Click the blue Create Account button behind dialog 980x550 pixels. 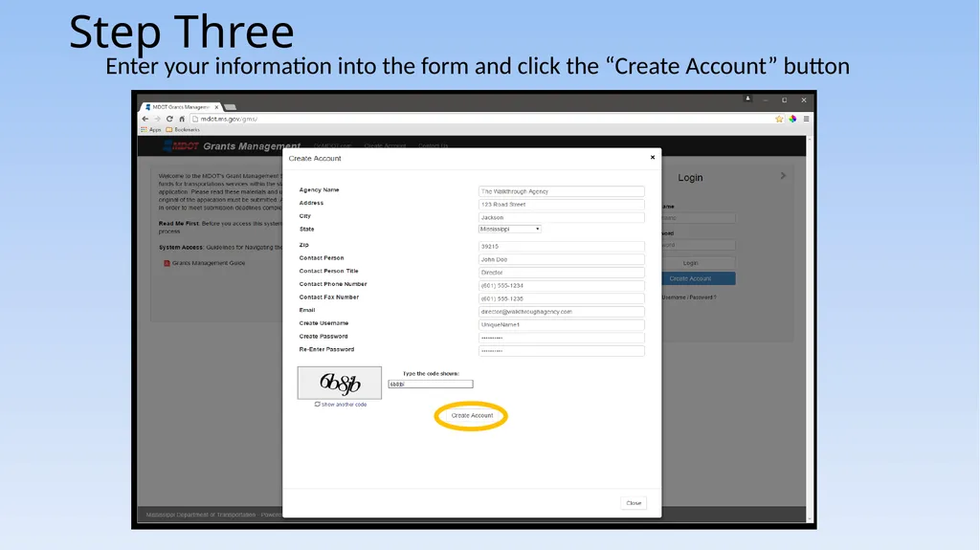(699, 278)
